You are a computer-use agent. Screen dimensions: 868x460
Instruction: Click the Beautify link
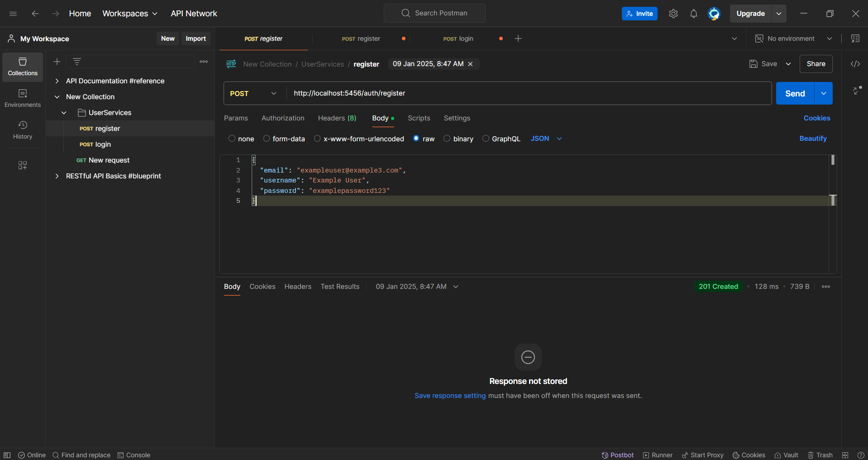pyautogui.click(x=813, y=139)
